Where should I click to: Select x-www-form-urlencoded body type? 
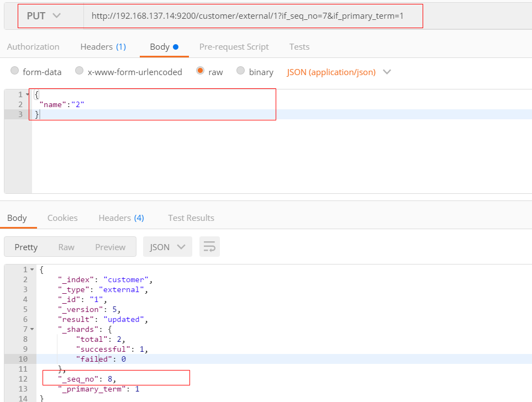(80, 71)
